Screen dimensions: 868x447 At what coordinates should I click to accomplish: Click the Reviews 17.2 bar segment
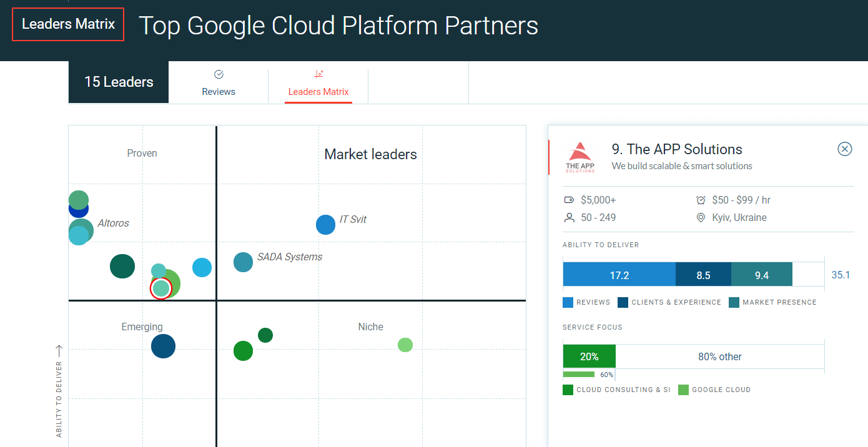pyautogui.click(x=619, y=275)
